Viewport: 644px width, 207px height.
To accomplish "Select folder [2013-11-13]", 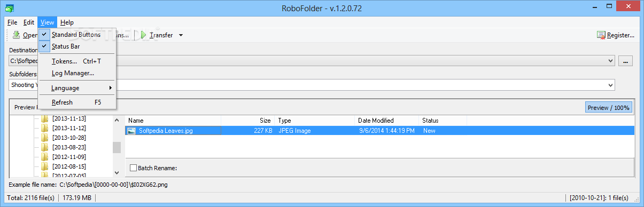I will click(x=69, y=118).
